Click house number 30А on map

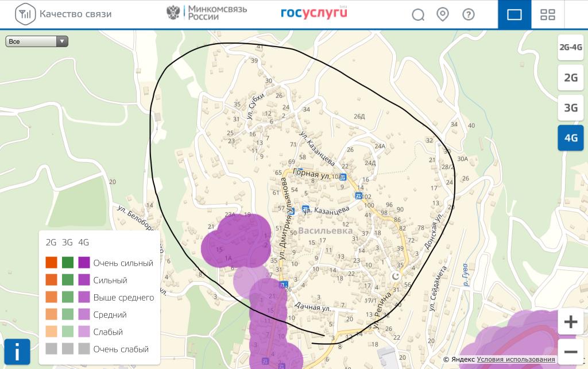pyautogui.click(x=462, y=159)
